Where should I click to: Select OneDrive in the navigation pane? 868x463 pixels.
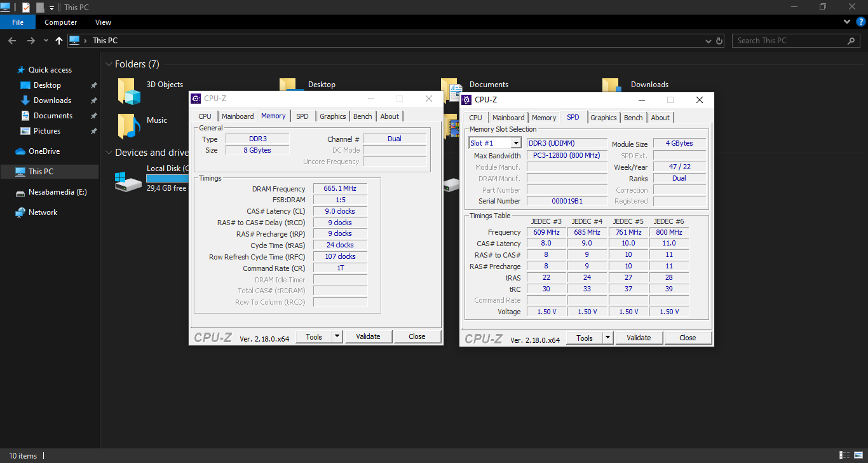coord(44,151)
